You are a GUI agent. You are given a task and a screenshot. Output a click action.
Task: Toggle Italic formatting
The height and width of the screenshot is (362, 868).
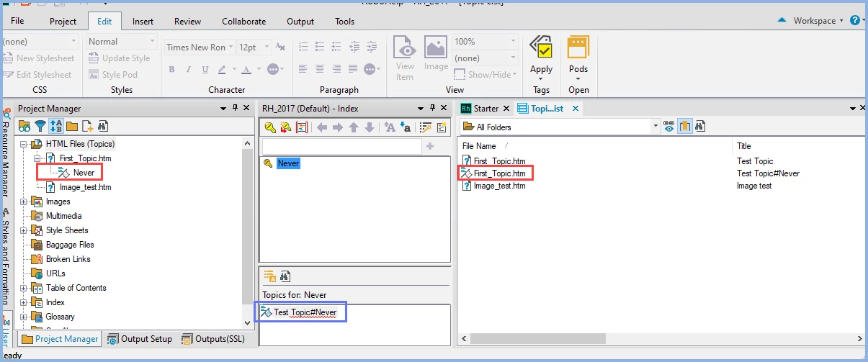pos(189,70)
